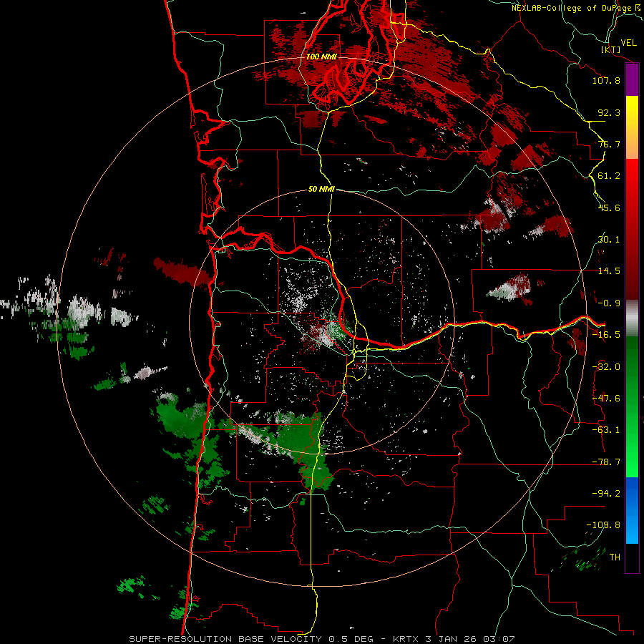
Task: Click the 50 NMI range ring label
Action: tap(321, 190)
